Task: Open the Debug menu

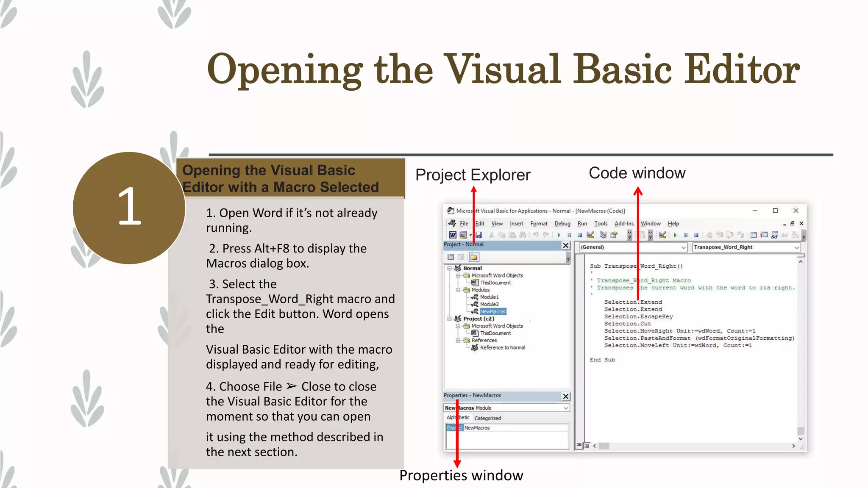Action: coord(562,224)
